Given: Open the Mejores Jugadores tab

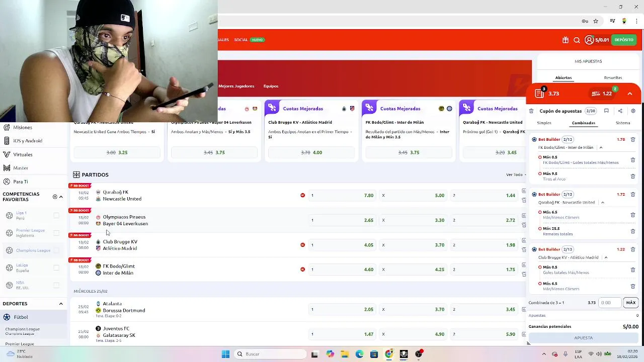Looking at the screenshot, I should [236, 86].
